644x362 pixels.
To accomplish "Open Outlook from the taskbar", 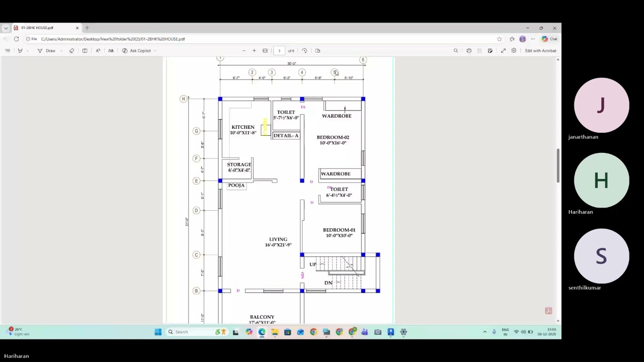I will [300, 332].
